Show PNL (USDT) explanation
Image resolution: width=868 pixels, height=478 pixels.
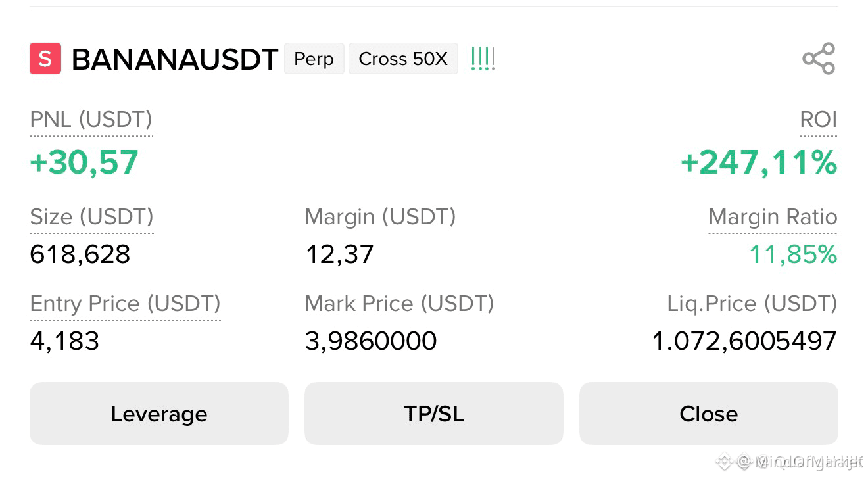pos(91,120)
